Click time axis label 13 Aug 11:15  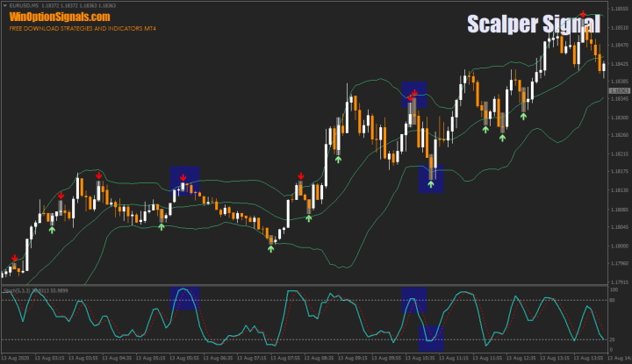pos(455,358)
